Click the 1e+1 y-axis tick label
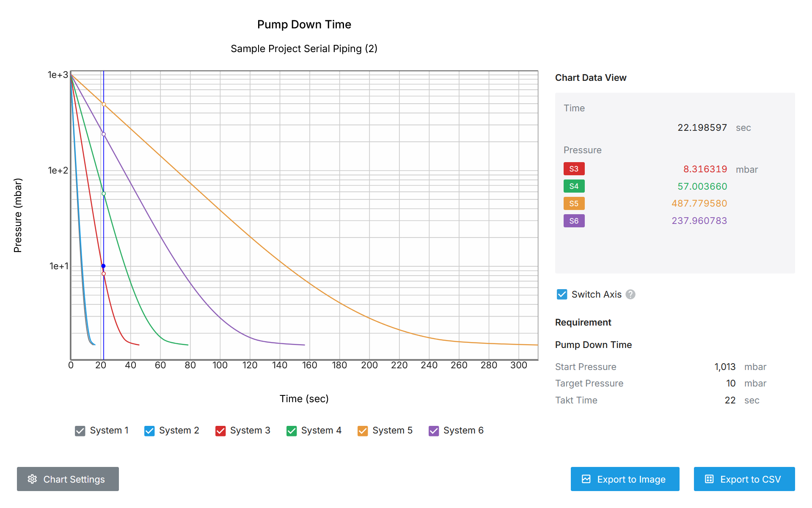This screenshot has height=508, width=812. [x=59, y=266]
